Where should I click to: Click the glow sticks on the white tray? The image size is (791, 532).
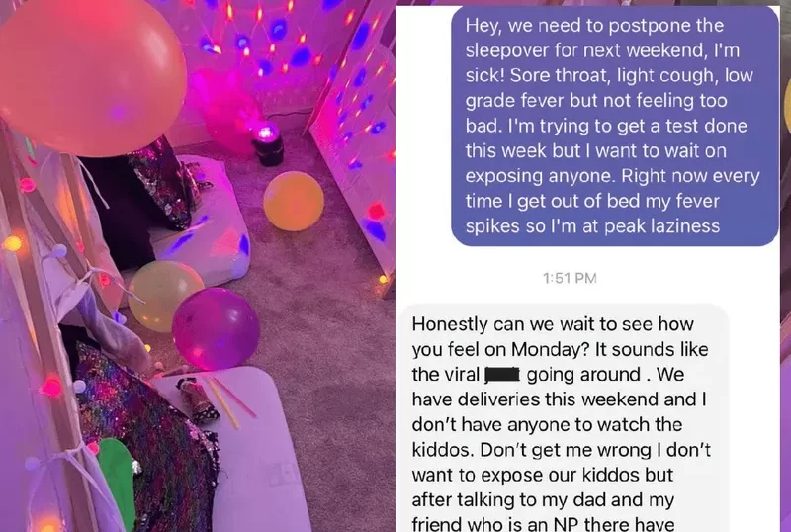[229, 401]
